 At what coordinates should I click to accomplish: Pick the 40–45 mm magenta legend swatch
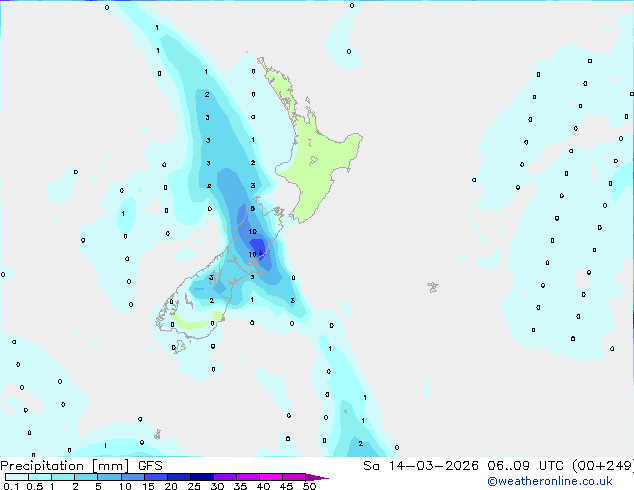coord(271,477)
